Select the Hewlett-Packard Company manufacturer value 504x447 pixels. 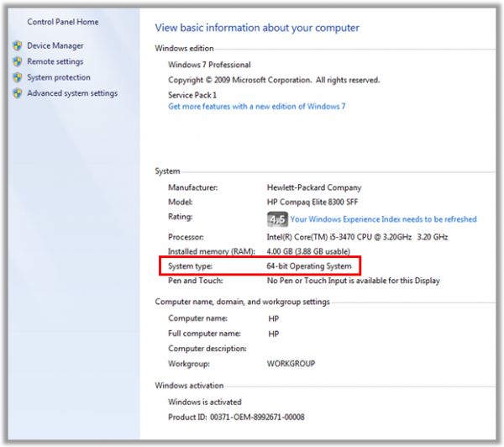pos(314,187)
